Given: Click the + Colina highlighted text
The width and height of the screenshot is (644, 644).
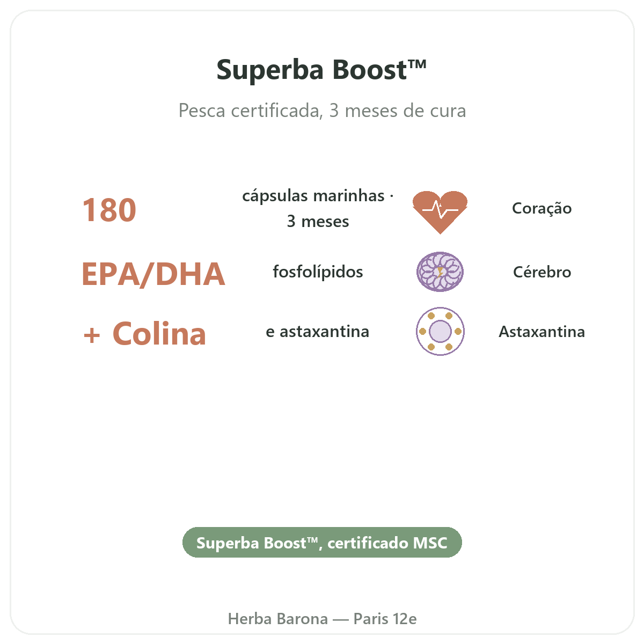Looking at the screenshot, I should 144,334.
